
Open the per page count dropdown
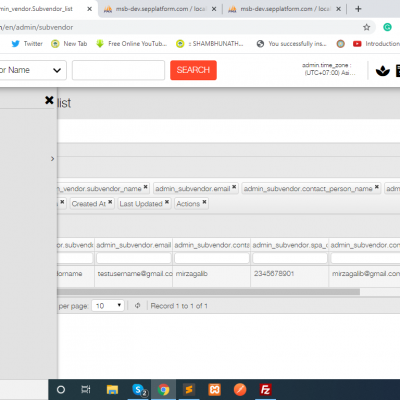click(108, 306)
